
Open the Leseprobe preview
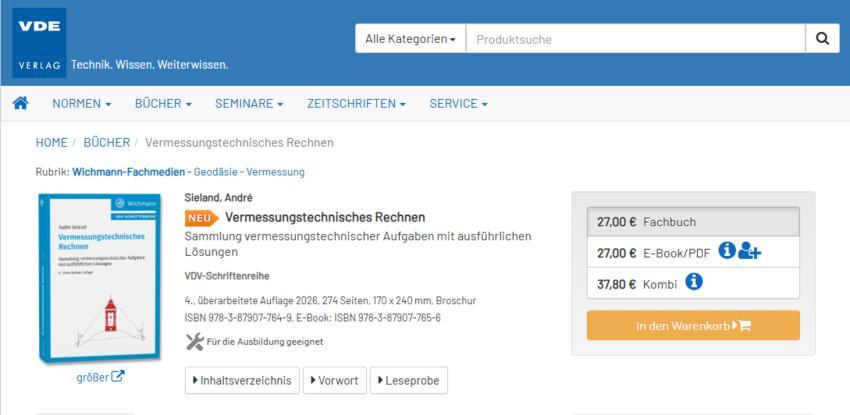point(409,380)
